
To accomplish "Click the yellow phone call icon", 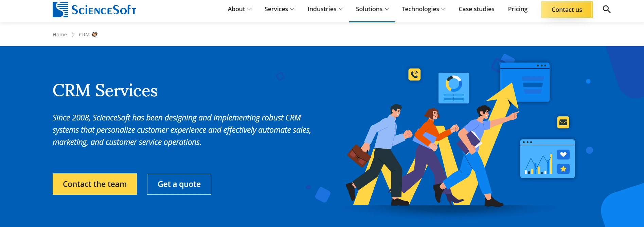I will point(414,74).
